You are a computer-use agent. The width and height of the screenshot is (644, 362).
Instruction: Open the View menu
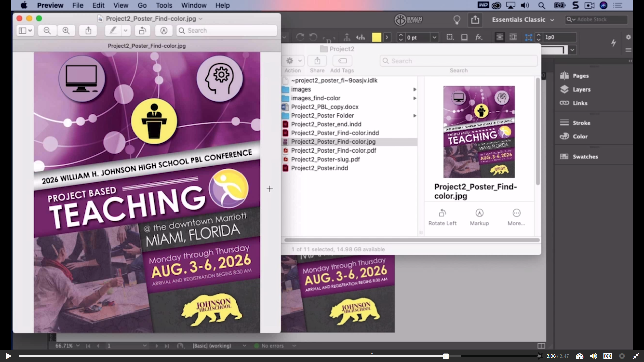121,5
